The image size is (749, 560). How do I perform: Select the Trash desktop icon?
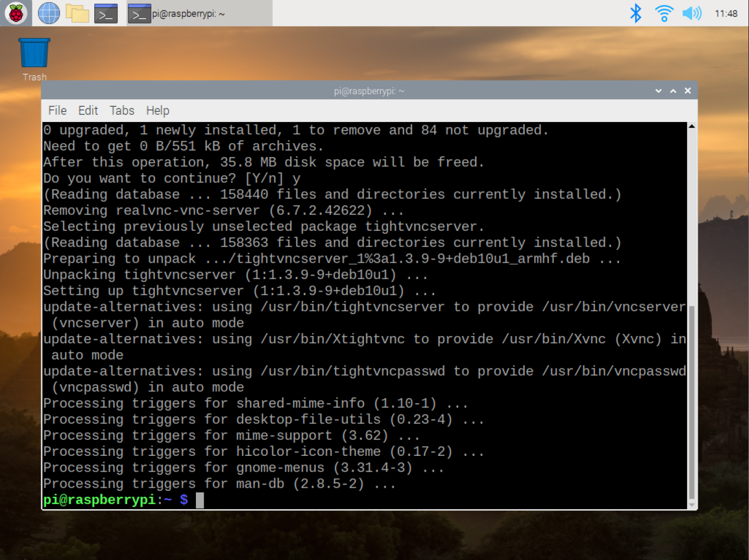(35, 59)
